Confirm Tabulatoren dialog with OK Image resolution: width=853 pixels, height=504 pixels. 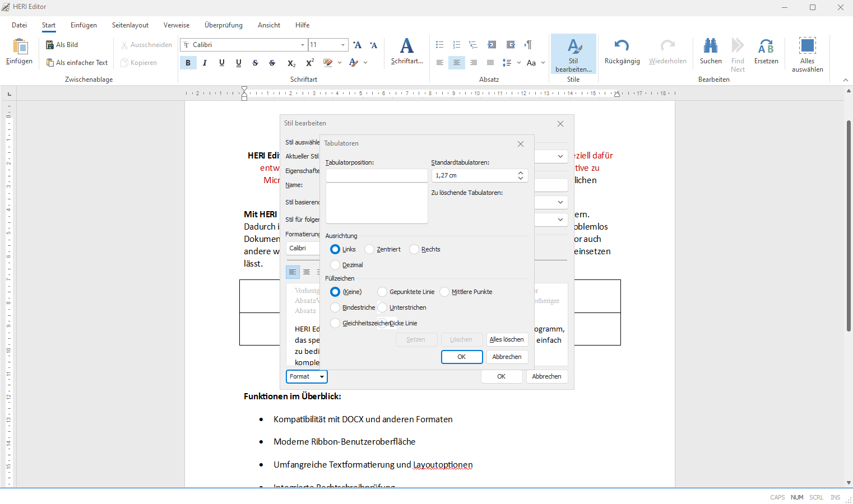(x=462, y=357)
